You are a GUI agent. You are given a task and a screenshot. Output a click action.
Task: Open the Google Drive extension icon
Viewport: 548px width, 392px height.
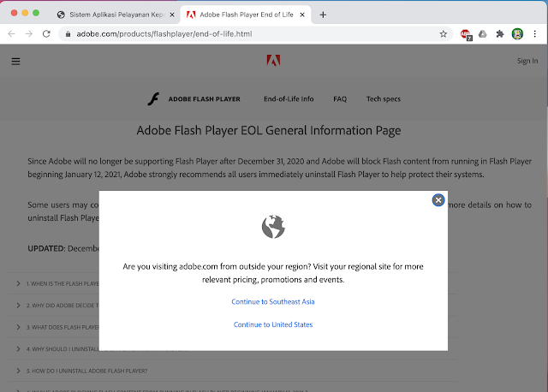point(483,34)
